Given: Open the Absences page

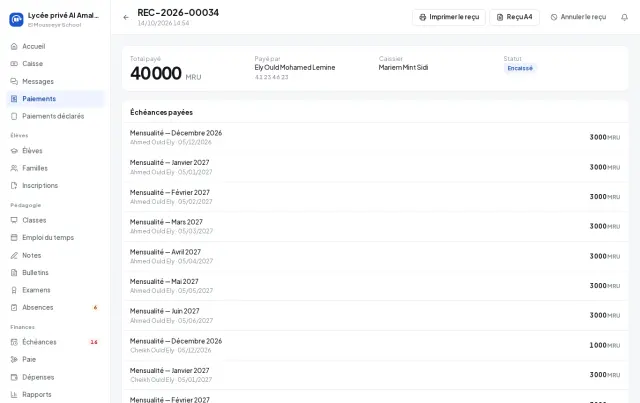Looking at the screenshot, I should [x=55, y=307].
